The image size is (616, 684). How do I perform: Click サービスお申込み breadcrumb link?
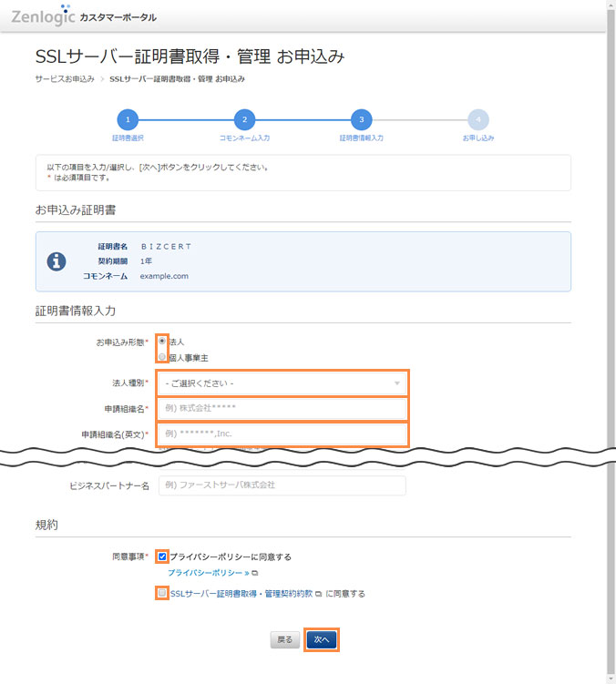click(65, 79)
